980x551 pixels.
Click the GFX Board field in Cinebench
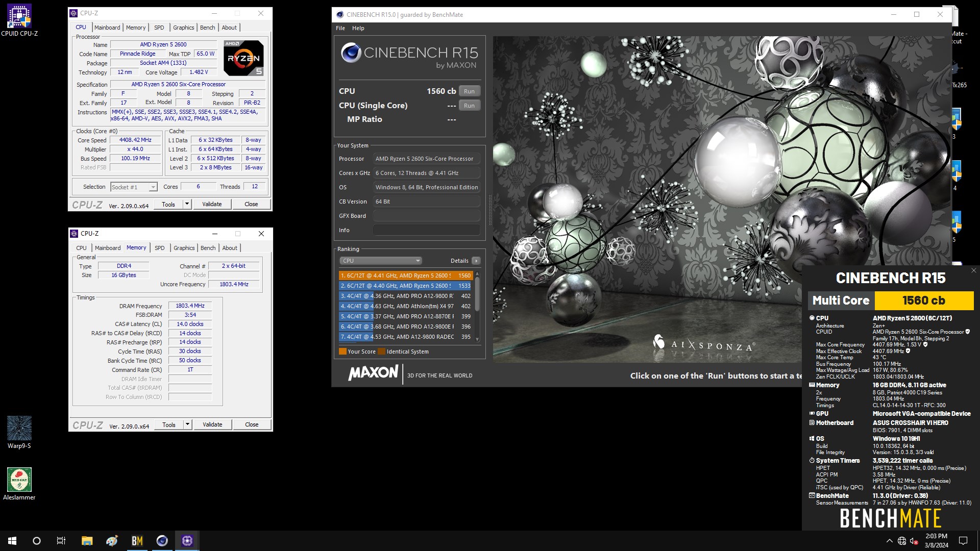click(x=427, y=216)
